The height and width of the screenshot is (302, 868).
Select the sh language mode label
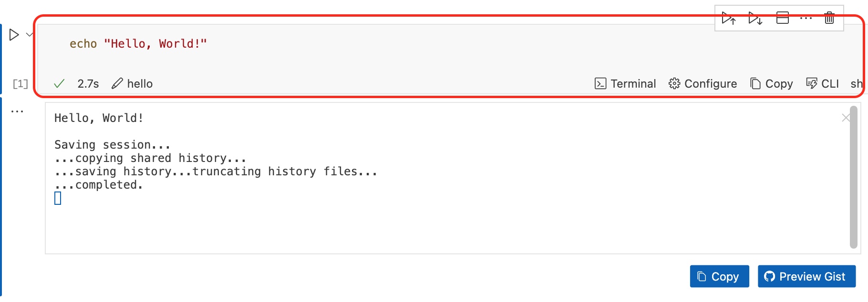click(x=856, y=83)
